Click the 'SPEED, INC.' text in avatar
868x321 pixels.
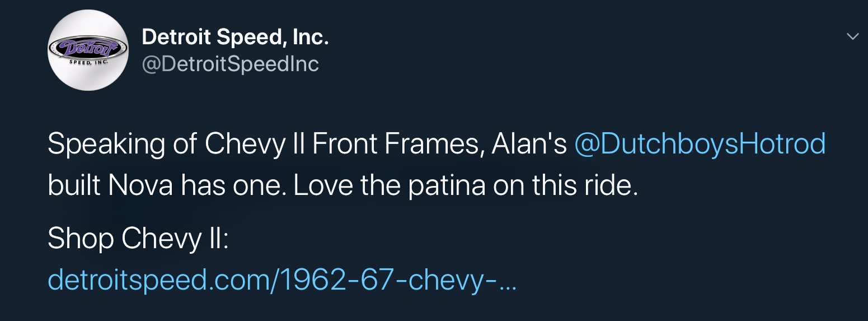point(88,63)
